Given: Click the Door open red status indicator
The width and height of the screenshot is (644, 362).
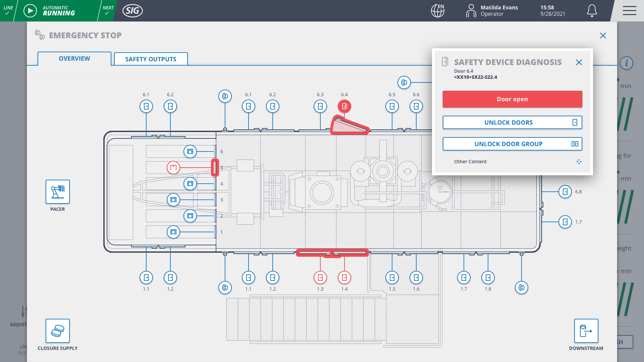Looking at the screenshot, I should [x=513, y=99].
